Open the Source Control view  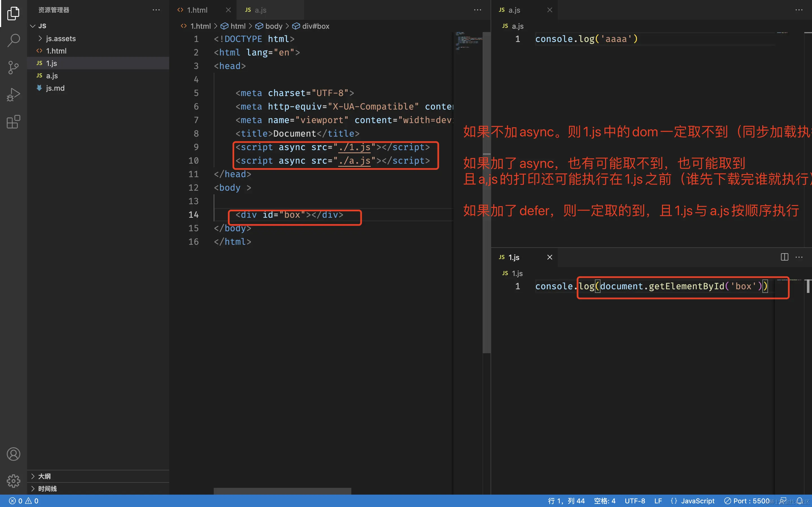coord(14,67)
